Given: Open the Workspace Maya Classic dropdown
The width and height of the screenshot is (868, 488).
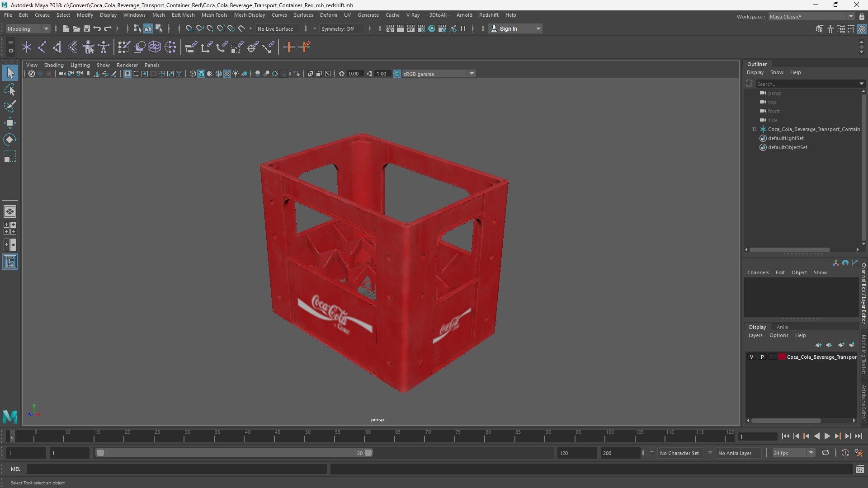Looking at the screenshot, I should coord(811,16).
